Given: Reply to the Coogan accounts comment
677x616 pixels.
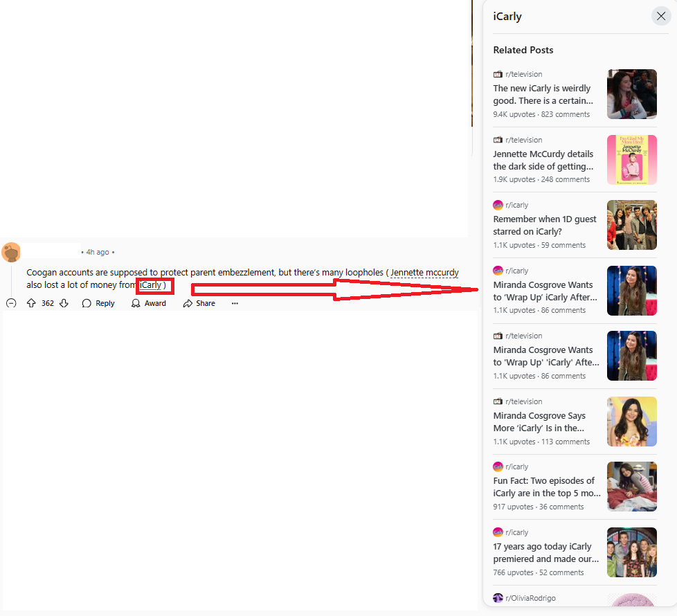Looking at the screenshot, I should click(x=98, y=303).
